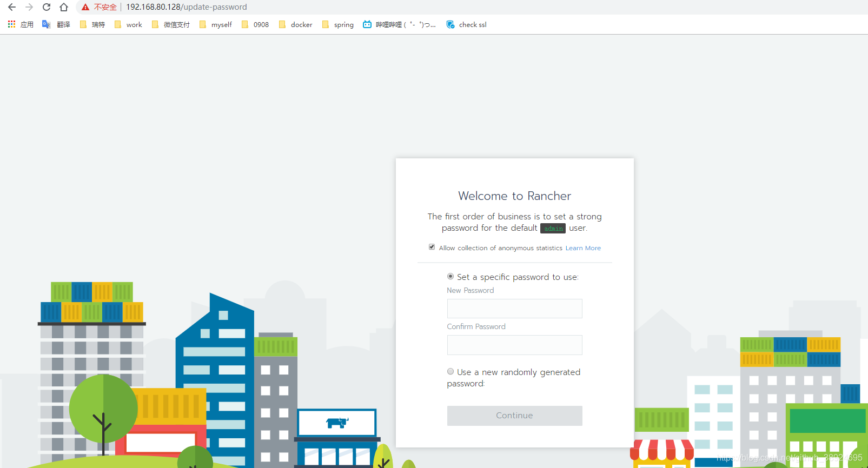Click the address bar URL
The image size is (868, 468).
pyautogui.click(x=187, y=7)
